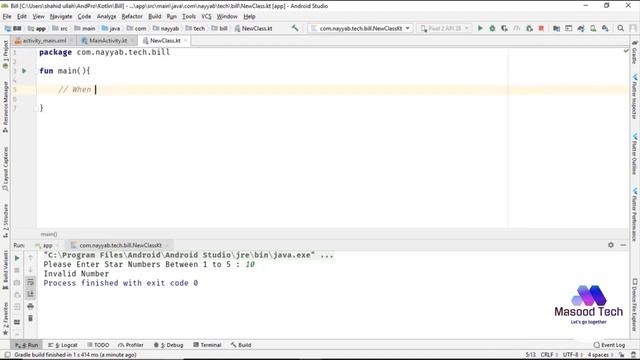Open the Build tool window

click(241, 345)
